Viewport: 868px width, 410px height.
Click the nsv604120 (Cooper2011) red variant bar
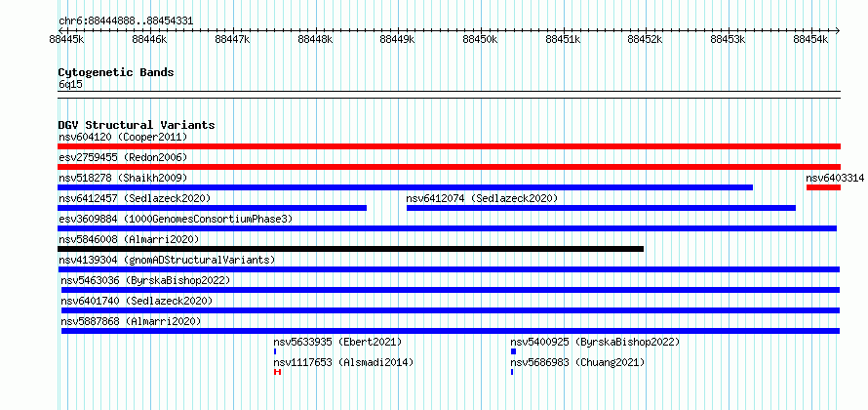tap(449, 146)
